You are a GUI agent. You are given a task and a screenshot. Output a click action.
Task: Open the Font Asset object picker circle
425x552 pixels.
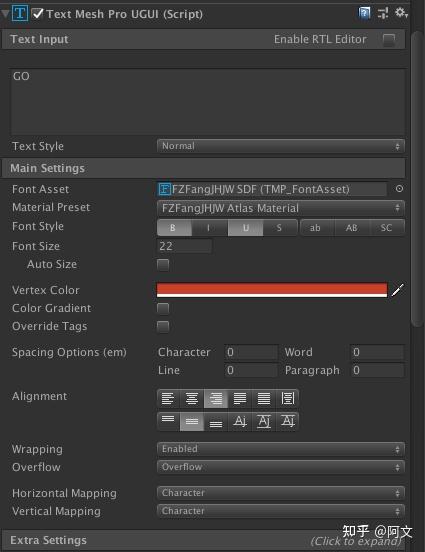point(399,189)
